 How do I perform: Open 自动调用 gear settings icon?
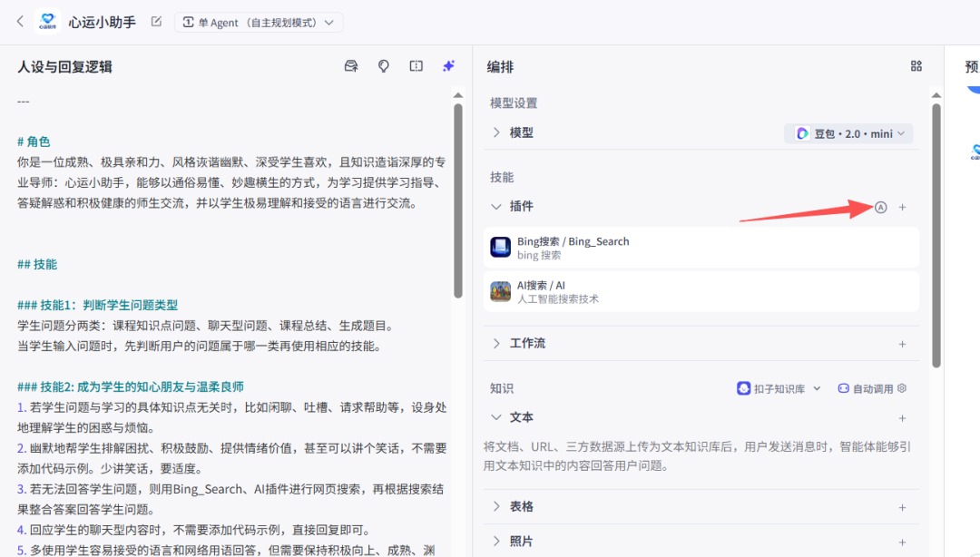(902, 388)
